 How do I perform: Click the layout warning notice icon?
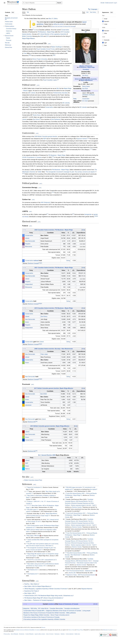click(x=34, y=24)
